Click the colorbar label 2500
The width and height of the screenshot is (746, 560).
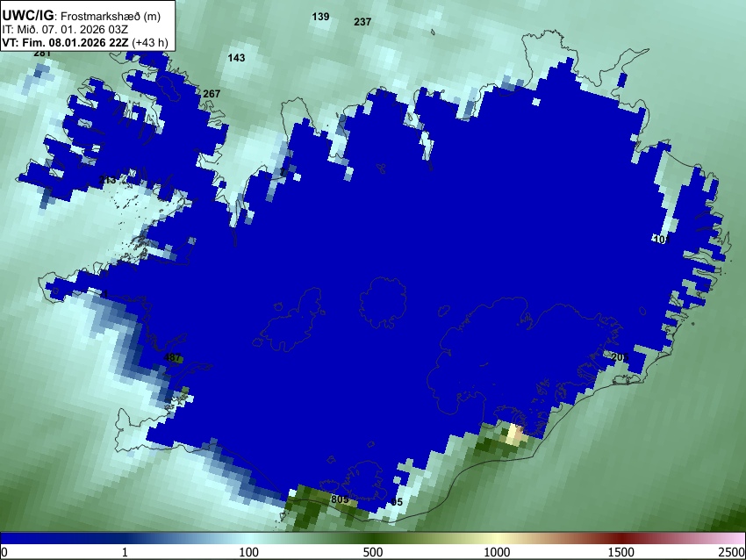732,552
